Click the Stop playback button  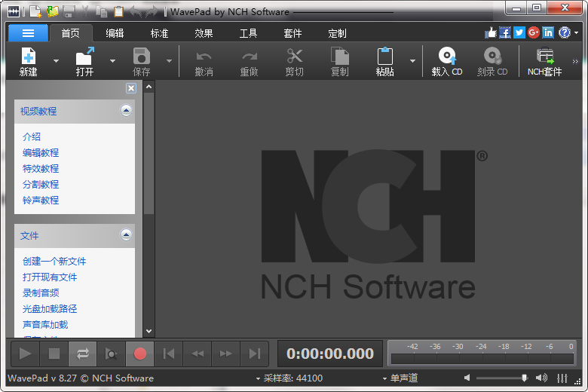coord(54,354)
